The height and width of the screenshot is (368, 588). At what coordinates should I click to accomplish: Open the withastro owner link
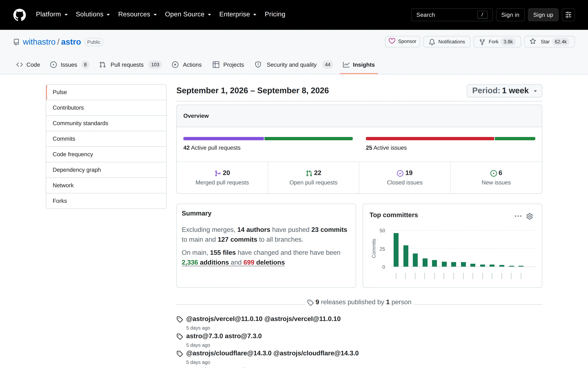(39, 42)
